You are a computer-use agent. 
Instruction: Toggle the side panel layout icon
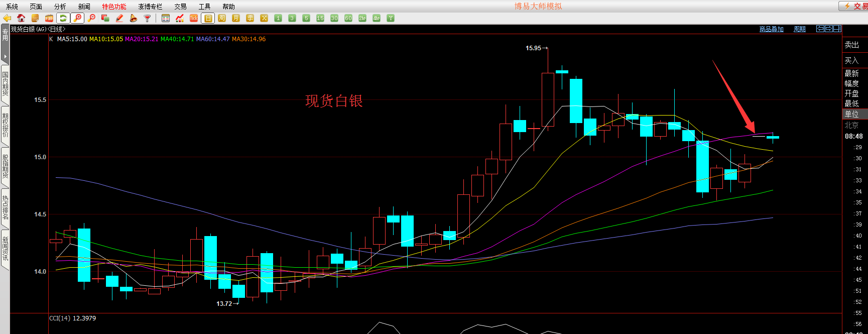tap(837, 29)
